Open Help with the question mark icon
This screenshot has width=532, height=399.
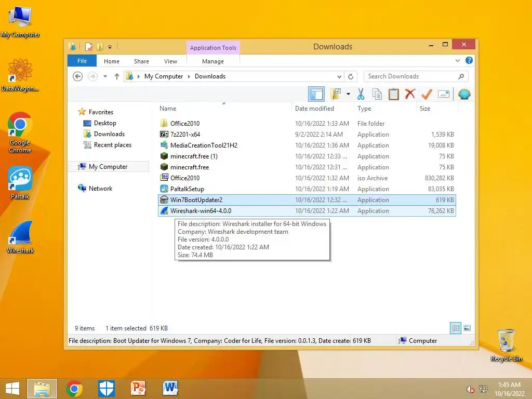point(469,60)
